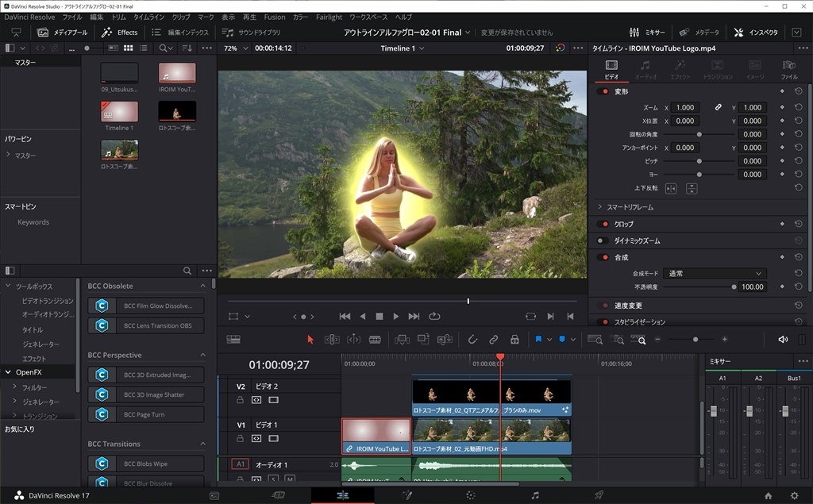This screenshot has width=813, height=504.
Task: Click the zoom link chain icon
Action: pos(718,107)
